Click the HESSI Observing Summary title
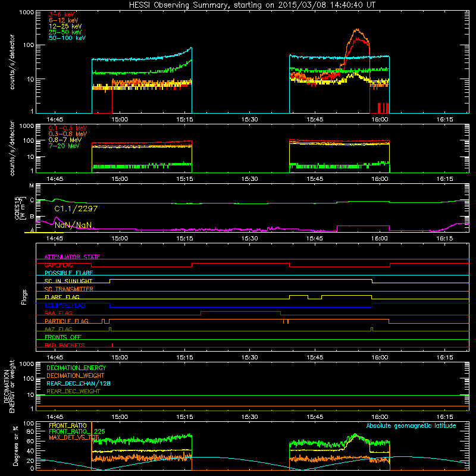 pyautogui.click(x=252, y=5)
